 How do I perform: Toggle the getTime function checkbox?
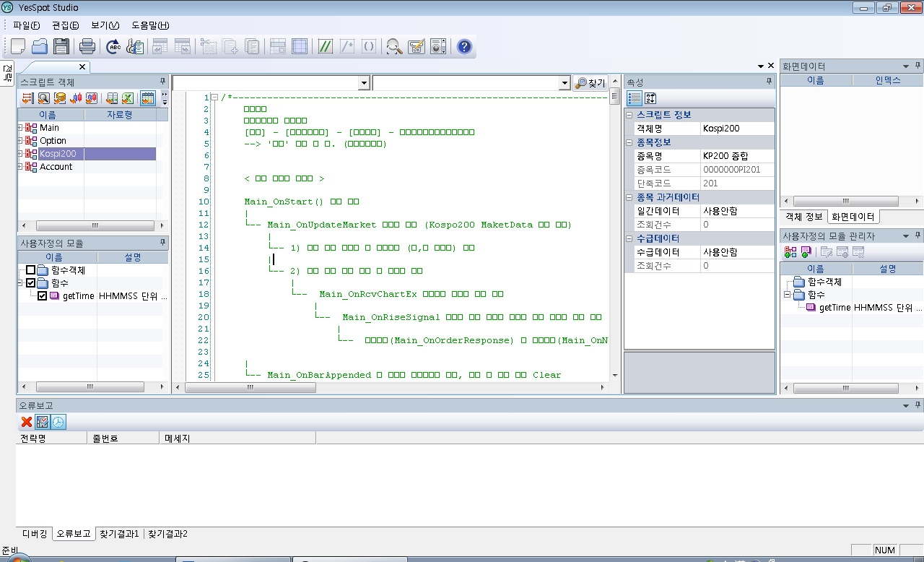tap(42, 296)
